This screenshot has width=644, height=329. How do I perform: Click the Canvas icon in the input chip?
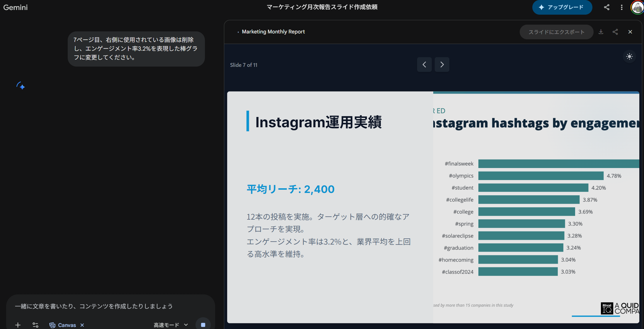(52, 325)
